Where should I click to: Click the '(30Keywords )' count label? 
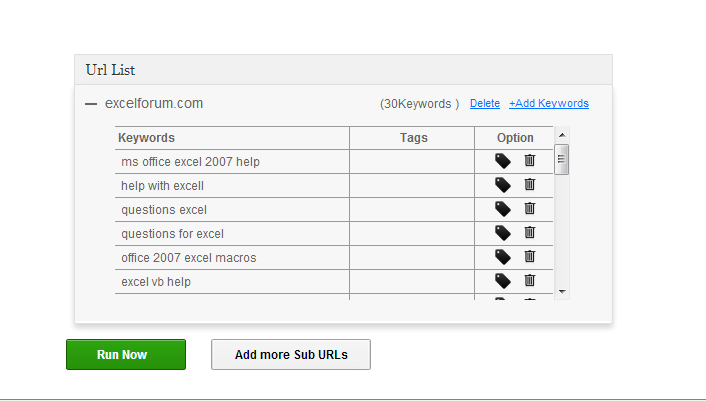(x=419, y=104)
